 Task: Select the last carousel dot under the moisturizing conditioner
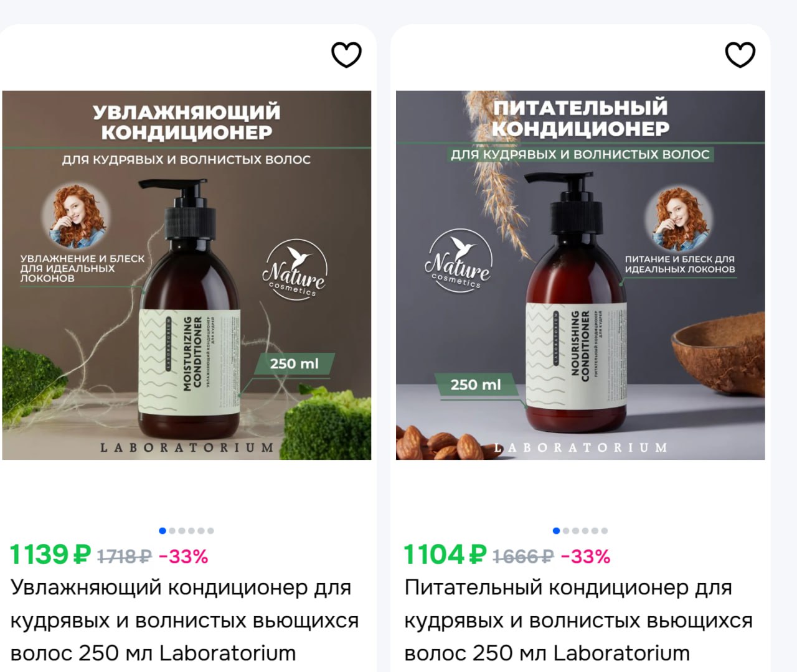[x=210, y=531]
